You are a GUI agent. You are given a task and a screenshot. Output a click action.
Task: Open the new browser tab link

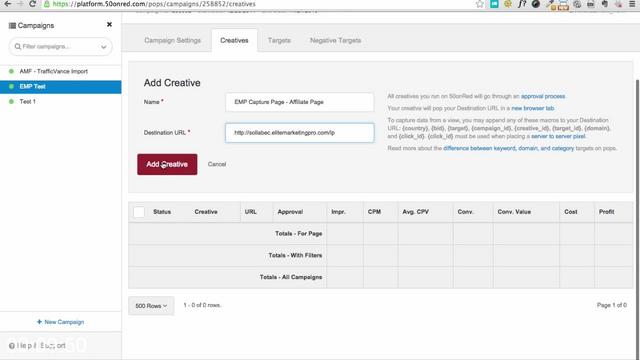click(x=533, y=108)
